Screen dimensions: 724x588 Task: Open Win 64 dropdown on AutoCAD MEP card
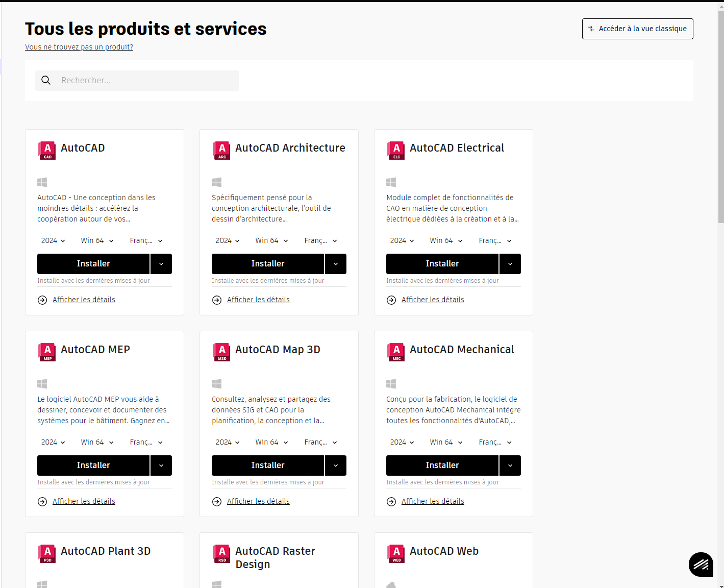click(x=97, y=442)
